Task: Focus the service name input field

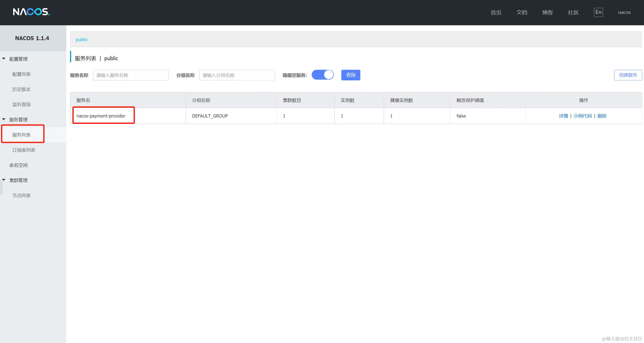Action: click(131, 75)
